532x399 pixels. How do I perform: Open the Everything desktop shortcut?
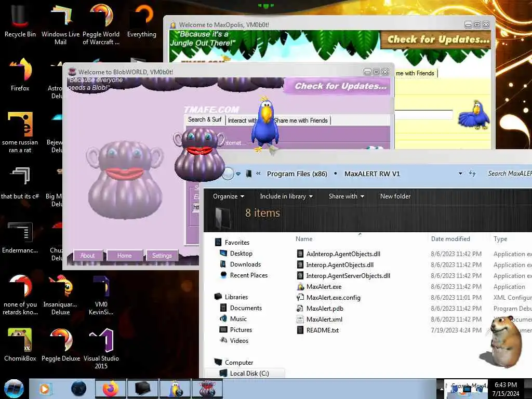(x=141, y=20)
